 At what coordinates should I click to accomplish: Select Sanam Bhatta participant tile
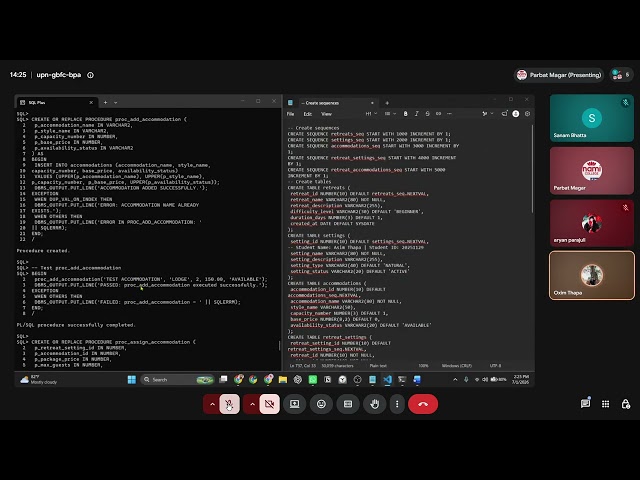(x=591, y=118)
